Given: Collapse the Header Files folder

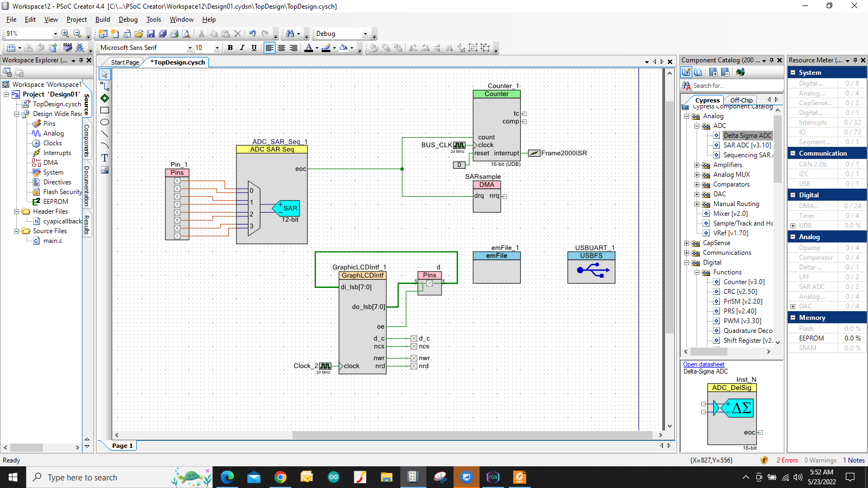Looking at the screenshot, I should click(16, 211).
